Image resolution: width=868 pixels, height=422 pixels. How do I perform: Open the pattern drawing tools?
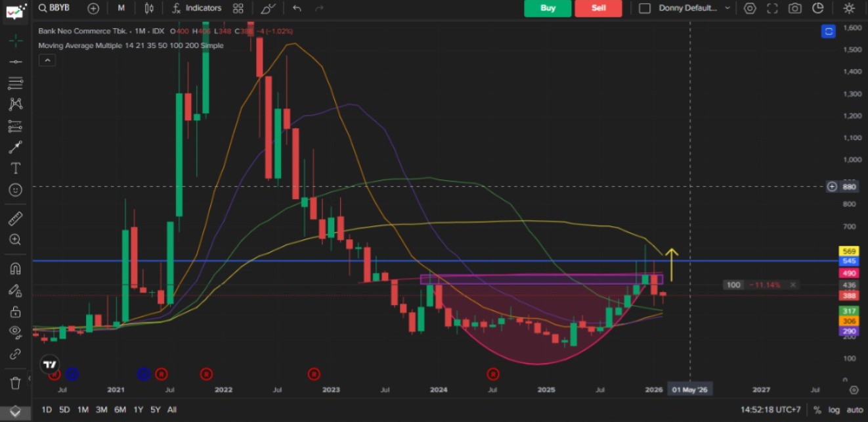pyautogui.click(x=16, y=104)
